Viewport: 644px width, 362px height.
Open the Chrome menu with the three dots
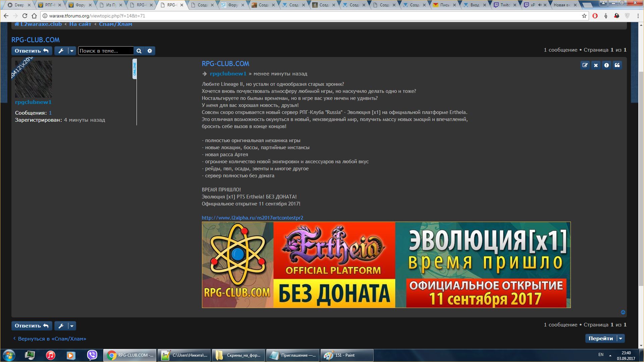pos(638,16)
